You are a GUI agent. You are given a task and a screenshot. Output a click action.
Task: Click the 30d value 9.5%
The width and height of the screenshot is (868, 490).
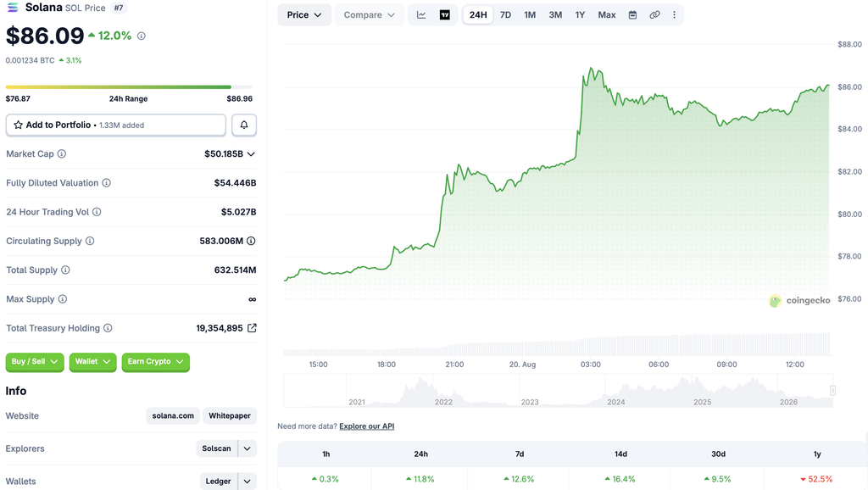click(x=718, y=479)
